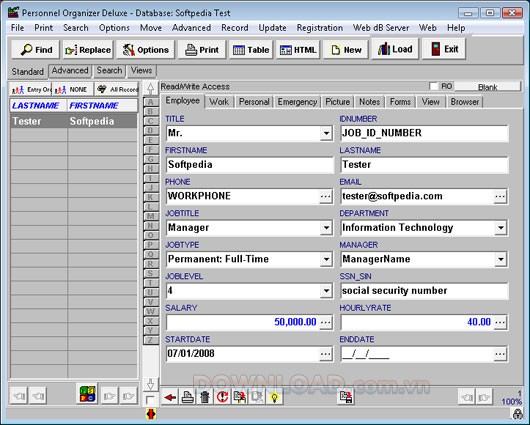
Task: Click the colored blocks icon
Action: (87, 394)
